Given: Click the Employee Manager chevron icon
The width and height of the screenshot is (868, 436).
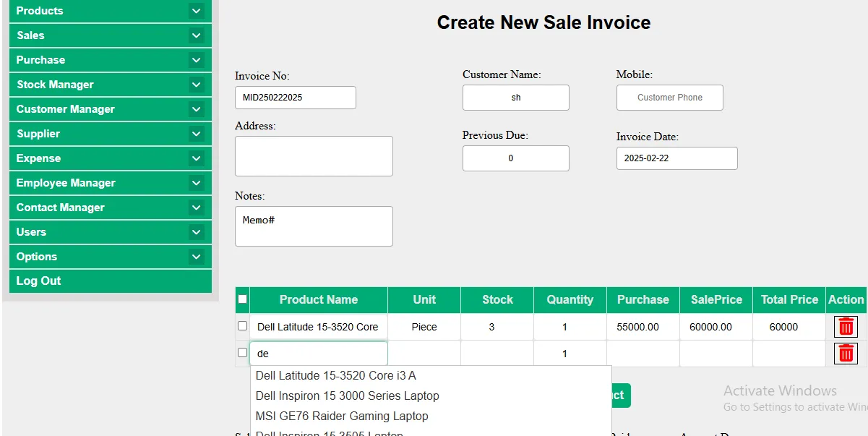Looking at the screenshot, I should click(x=196, y=183).
